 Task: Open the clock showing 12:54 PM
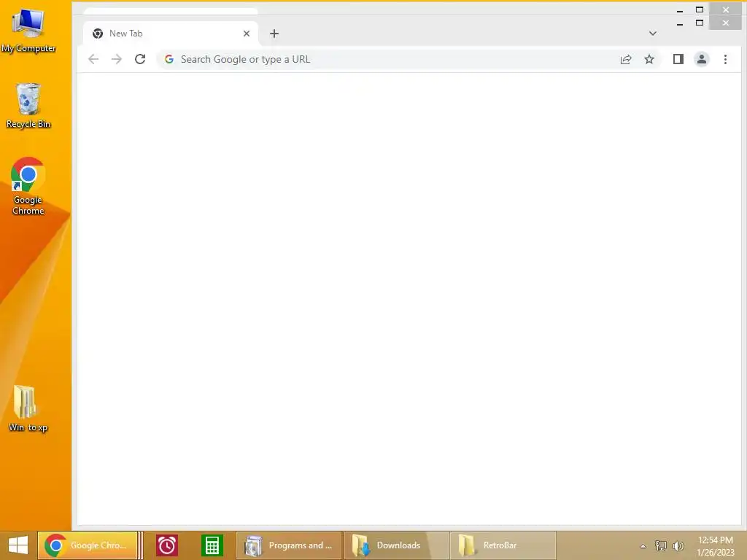[x=716, y=546]
